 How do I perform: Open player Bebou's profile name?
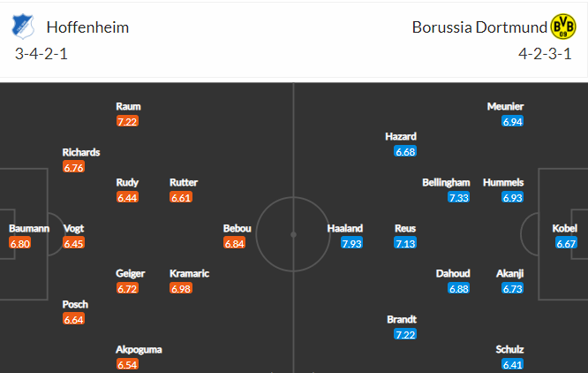237,228
